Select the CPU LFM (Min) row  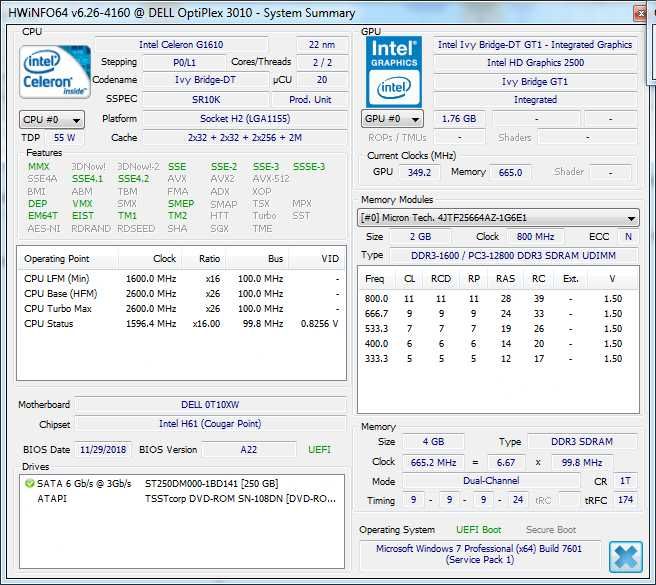181,279
